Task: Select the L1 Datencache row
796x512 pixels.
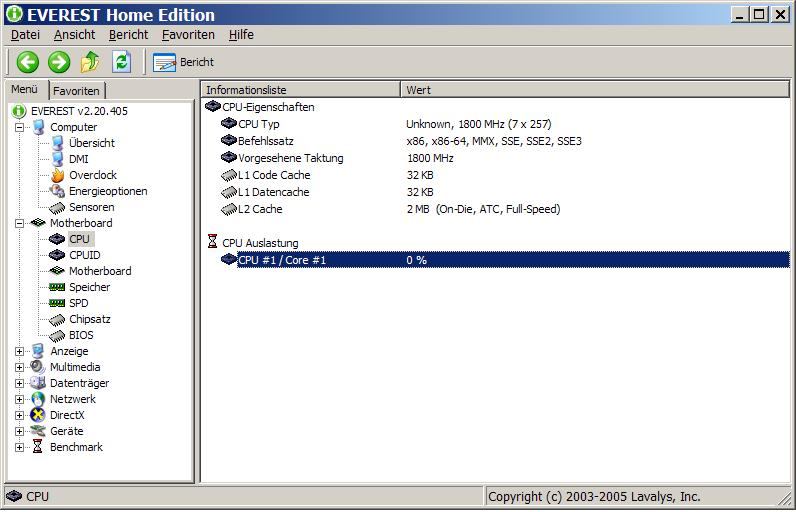Action: click(x=495, y=192)
